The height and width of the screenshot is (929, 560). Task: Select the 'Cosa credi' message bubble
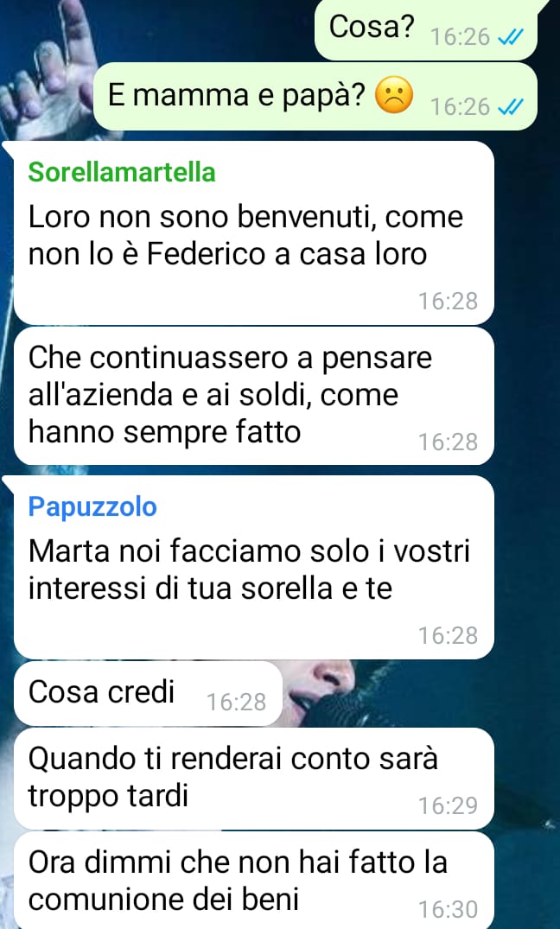pos(148,694)
